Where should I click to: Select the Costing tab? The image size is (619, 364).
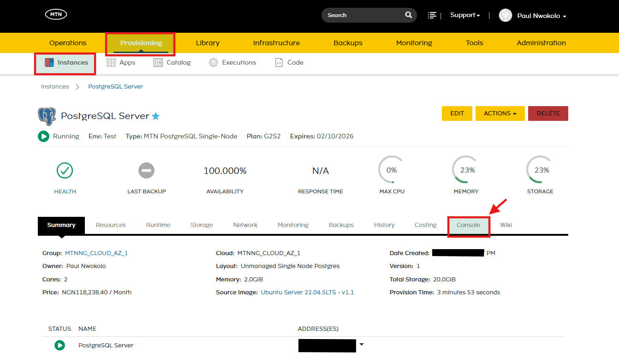point(425,225)
